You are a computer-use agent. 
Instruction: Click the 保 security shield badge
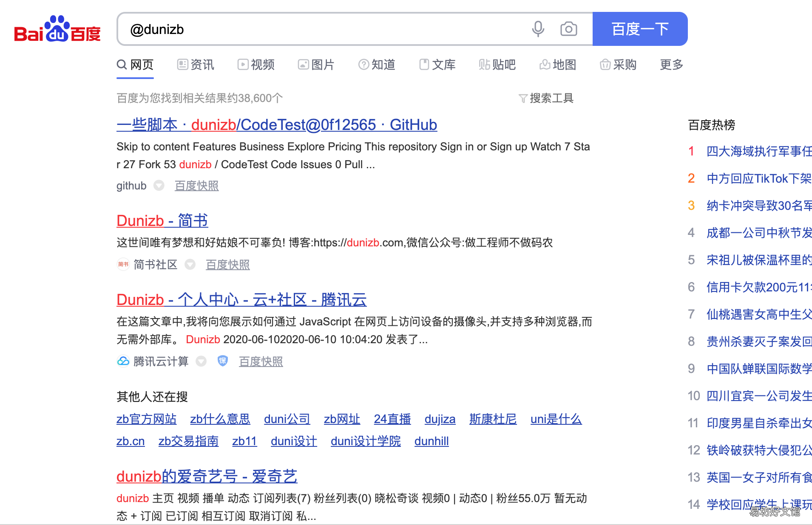click(x=223, y=361)
